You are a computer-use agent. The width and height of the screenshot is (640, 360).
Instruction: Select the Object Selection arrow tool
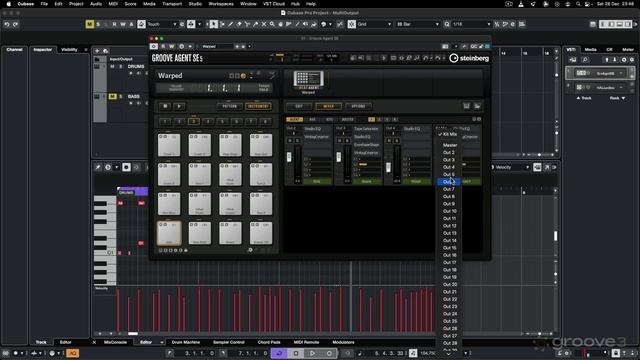pyautogui.click(x=213, y=24)
